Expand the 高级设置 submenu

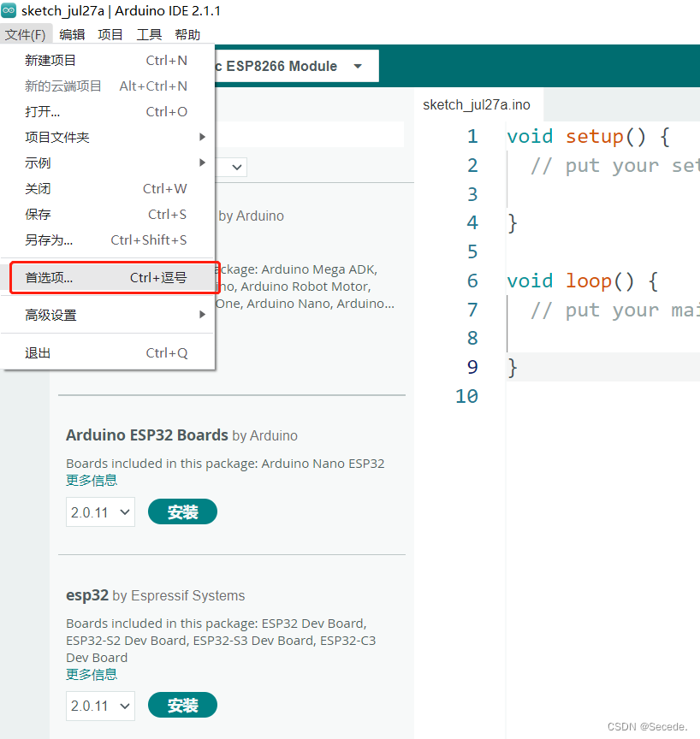point(108,315)
